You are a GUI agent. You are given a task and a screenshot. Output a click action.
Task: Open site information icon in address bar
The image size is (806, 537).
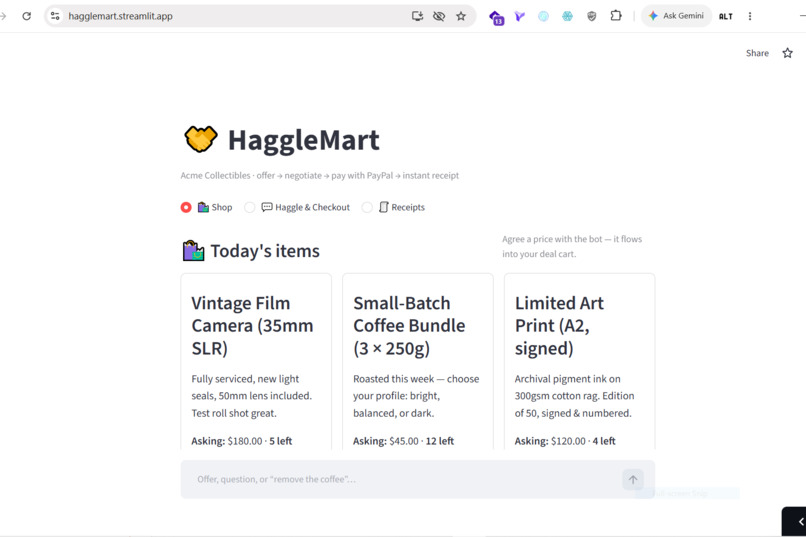[55, 16]
